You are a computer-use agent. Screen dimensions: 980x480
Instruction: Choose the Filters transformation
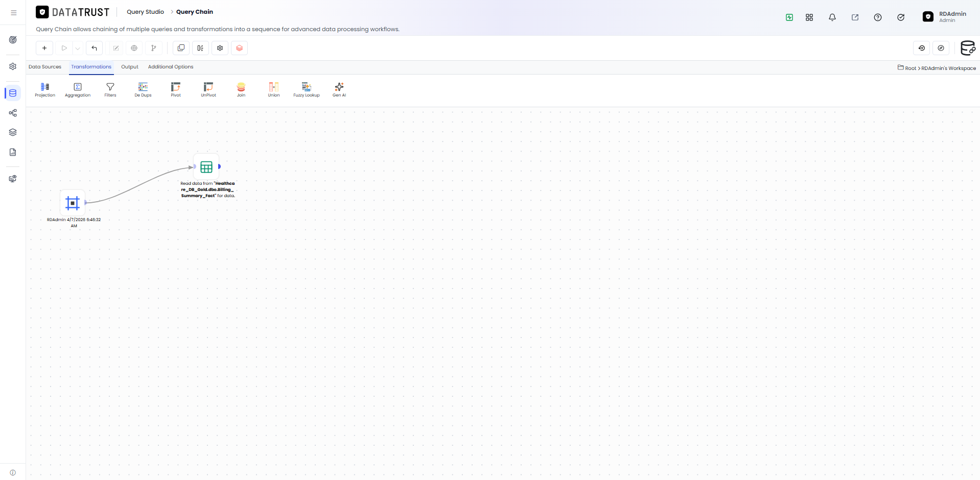(110, 89)
